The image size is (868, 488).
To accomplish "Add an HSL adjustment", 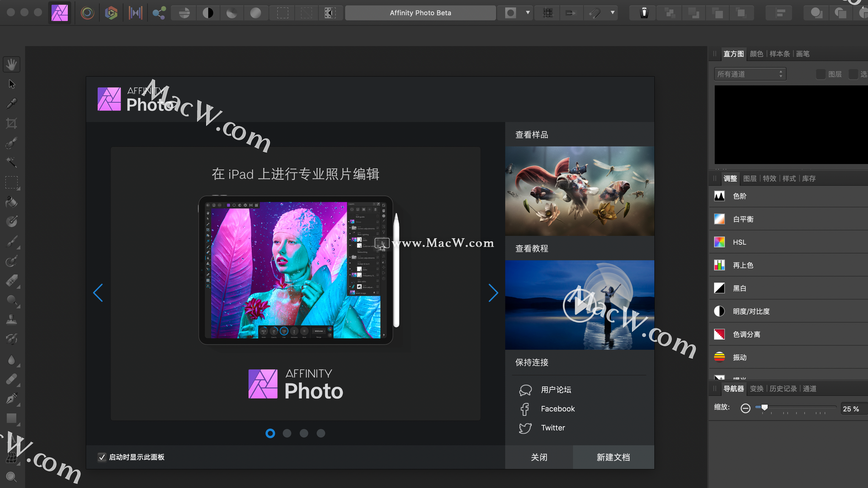I will pos(788,242).
